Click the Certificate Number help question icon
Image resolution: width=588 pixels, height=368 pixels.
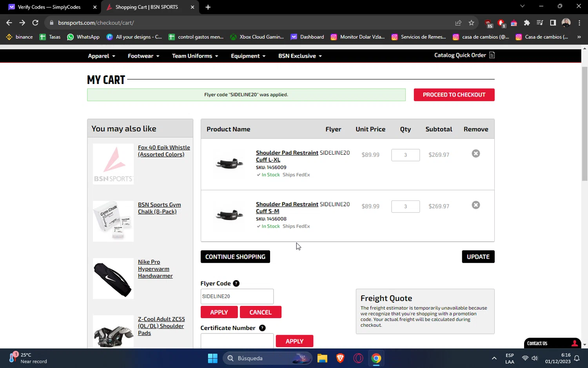click(x=262, y=328)
